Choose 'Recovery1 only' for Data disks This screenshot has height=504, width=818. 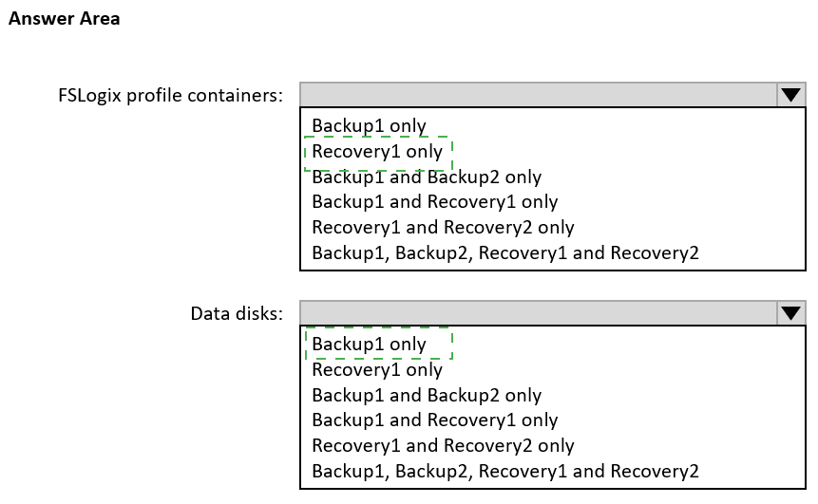click(377, 370)
